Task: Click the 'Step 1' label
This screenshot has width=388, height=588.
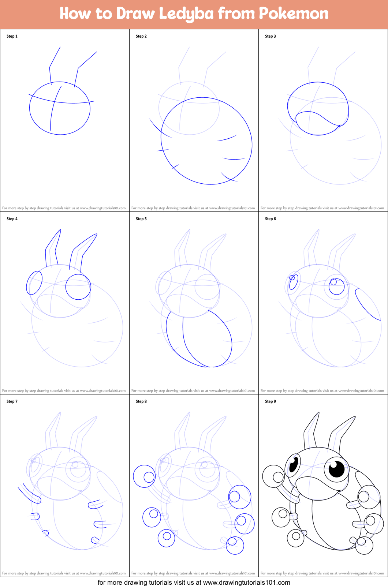Action: tap(12, 36)
